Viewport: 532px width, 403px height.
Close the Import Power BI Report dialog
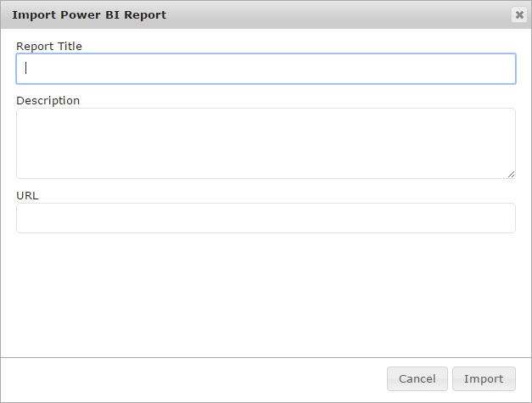[x=518, y=15]
